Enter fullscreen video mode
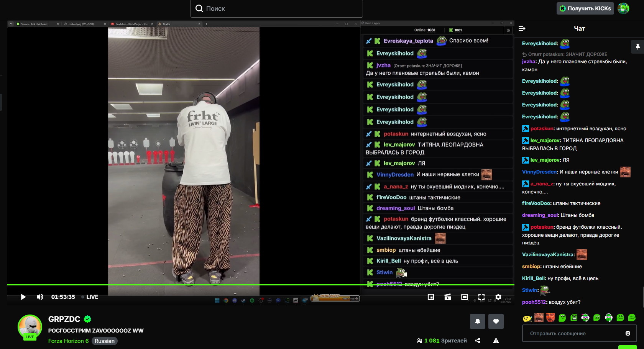This screenshot has width=644, height=349. (481, 297)
